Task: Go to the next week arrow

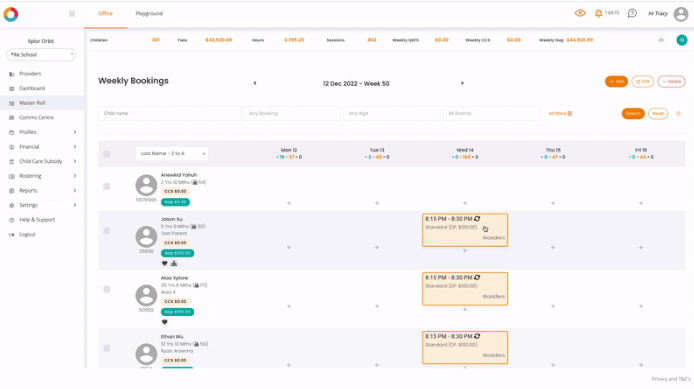Action: (462, 83)
